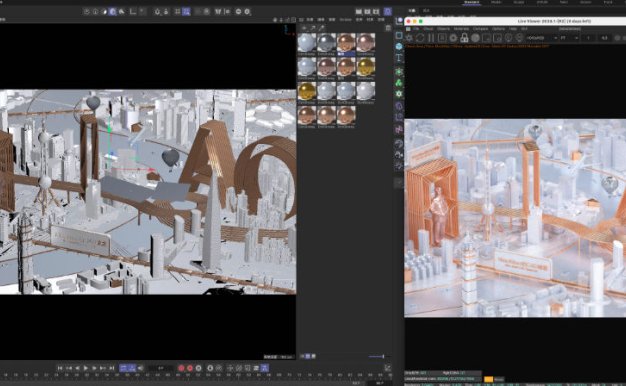The image size is (626, 386).
Task: Click the red record keyframe button
Action: [x=181, y=368]
